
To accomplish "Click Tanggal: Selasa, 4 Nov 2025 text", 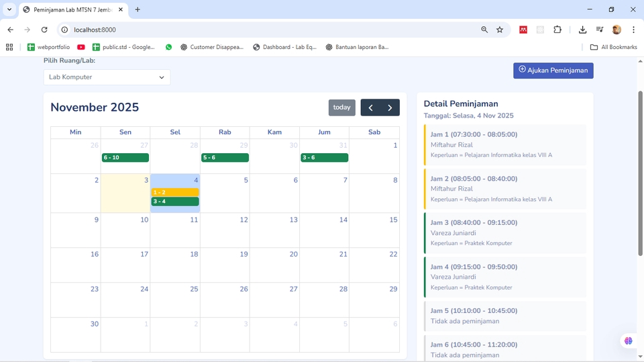I will click(x=469, y=116).
